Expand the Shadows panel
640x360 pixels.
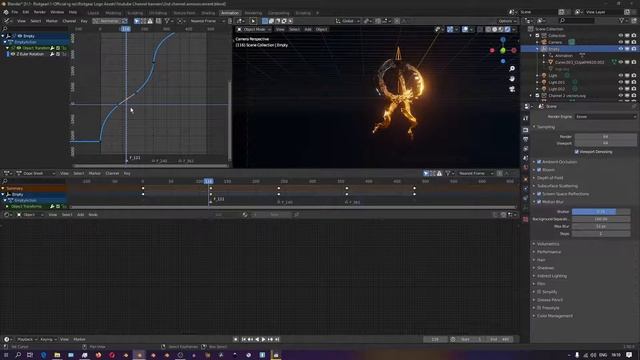545,268
